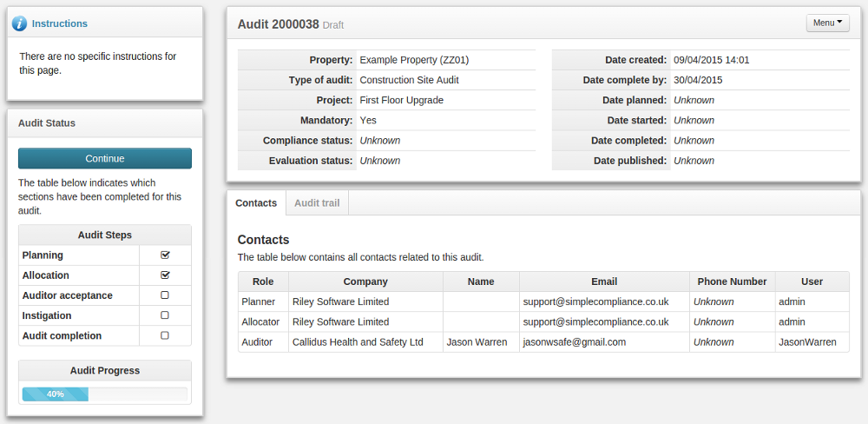868x424 pixels.
Task: Click the jasonwsafe@gmail.com email address
Action: [x=574, y=342]
